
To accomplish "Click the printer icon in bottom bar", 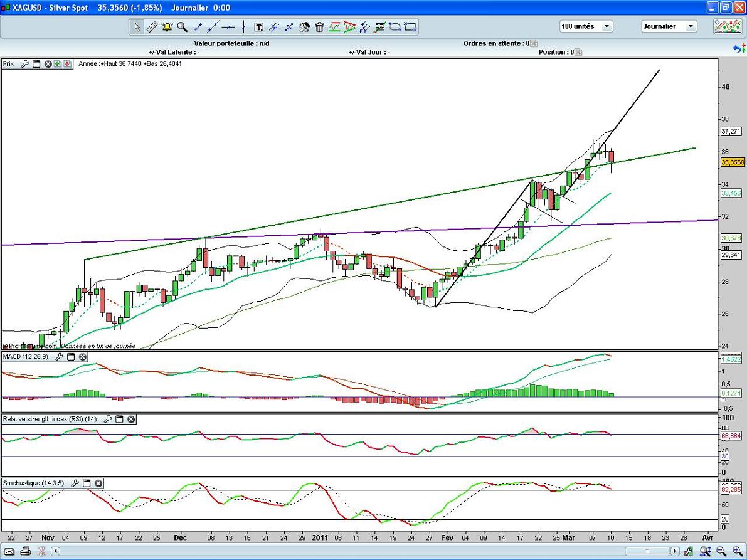I will tap(26, 551).
